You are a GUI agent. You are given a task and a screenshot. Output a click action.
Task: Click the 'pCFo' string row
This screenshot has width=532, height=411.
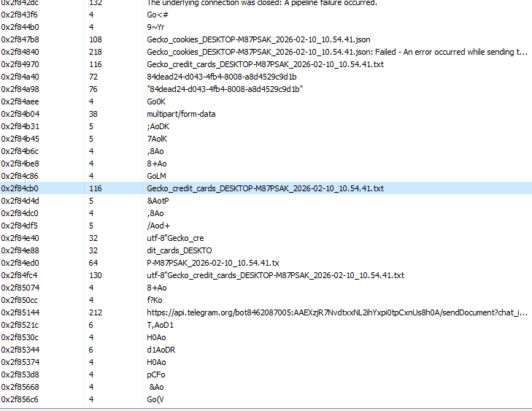tap(155, 374)
